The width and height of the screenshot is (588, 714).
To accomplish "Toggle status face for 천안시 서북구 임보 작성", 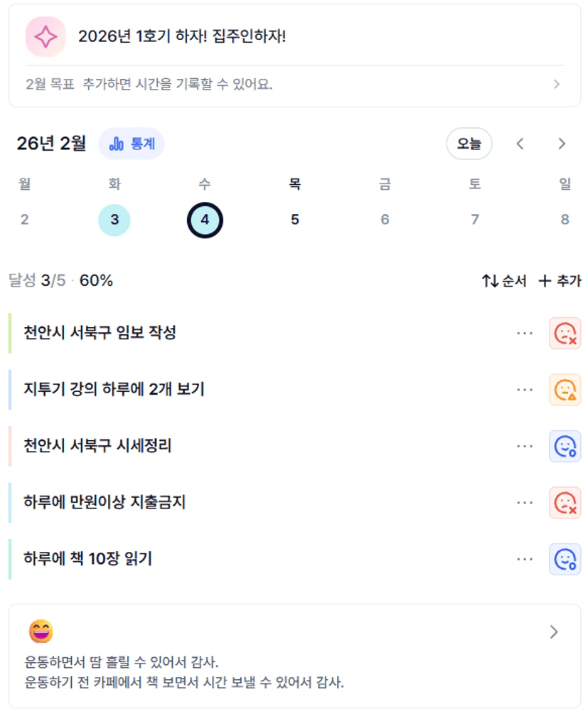I will click(565, 333).
